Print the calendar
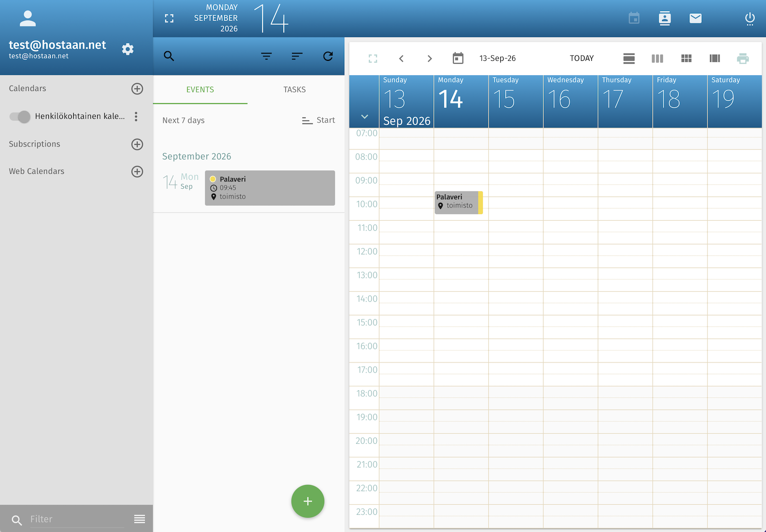Viewport: 766px width, 532px height. pyautogui.click(x=743, y=58)
